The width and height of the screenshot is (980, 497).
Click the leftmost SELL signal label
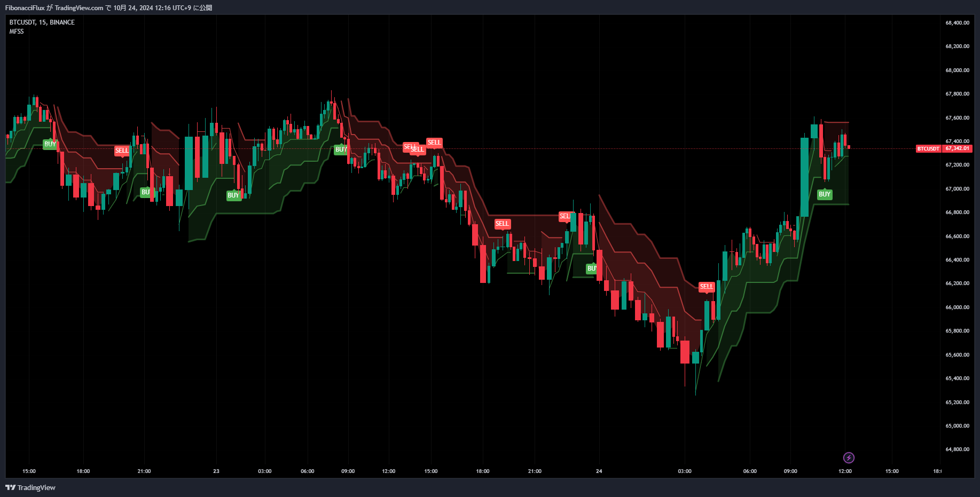pos(122,151)
